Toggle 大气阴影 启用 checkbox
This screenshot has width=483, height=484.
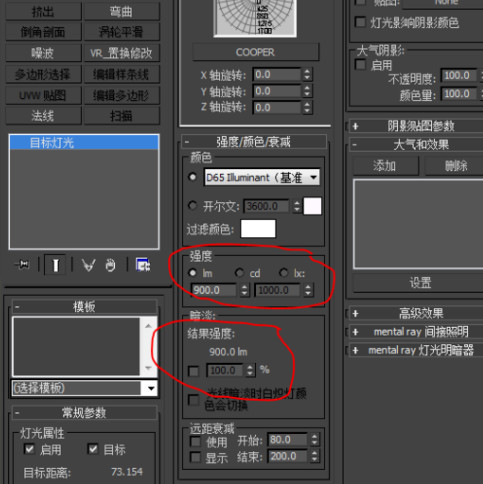tap(360, 64)
